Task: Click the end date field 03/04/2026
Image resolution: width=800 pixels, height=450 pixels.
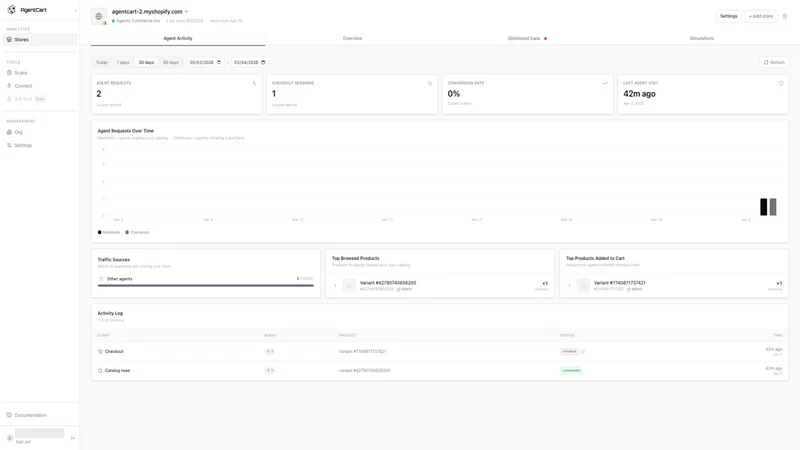Action: (249, 62)
